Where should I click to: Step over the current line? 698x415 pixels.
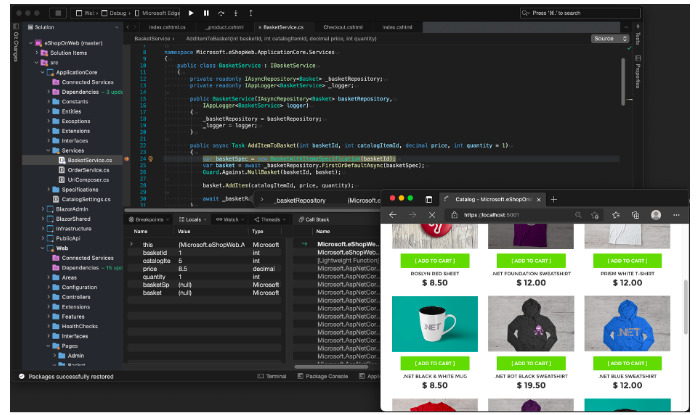[221, 13]
